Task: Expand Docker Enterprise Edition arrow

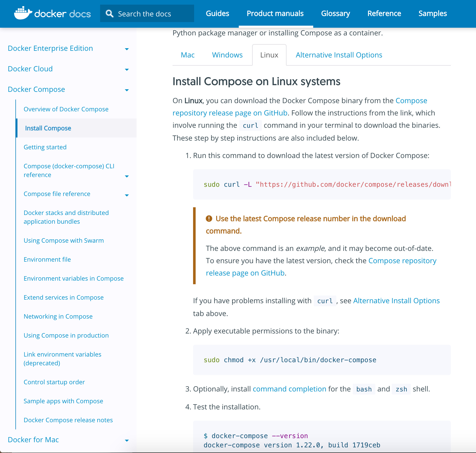Action: (127, 49)
